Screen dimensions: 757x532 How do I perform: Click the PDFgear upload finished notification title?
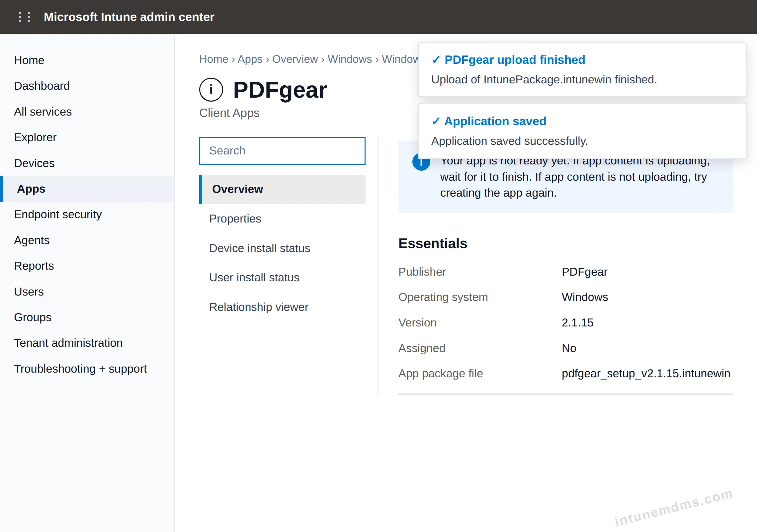(x=515, y=60)
